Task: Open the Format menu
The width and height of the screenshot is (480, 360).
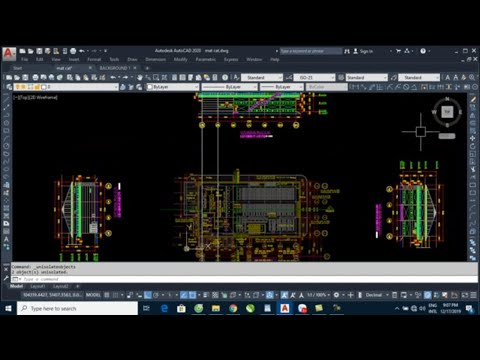Action: coord(94,60)
